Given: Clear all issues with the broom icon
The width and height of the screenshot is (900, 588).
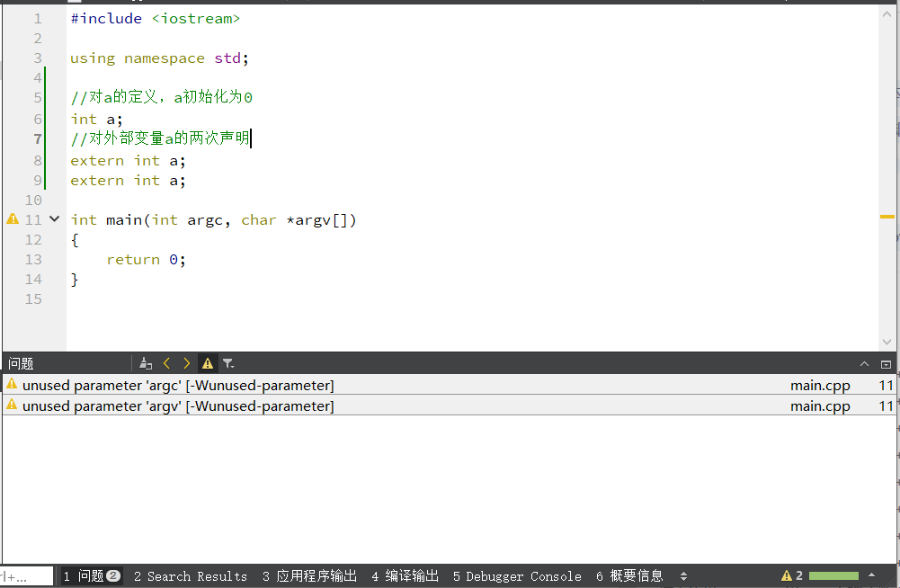Looking at the screenshot, I should (x=146, y=363).
